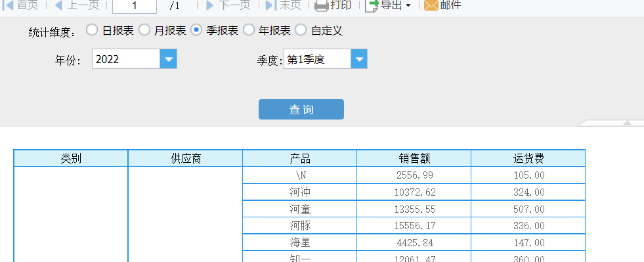This screenshot has width=644, height=262.
Task: Click the 供应商 column header
Action: [185, 158]
